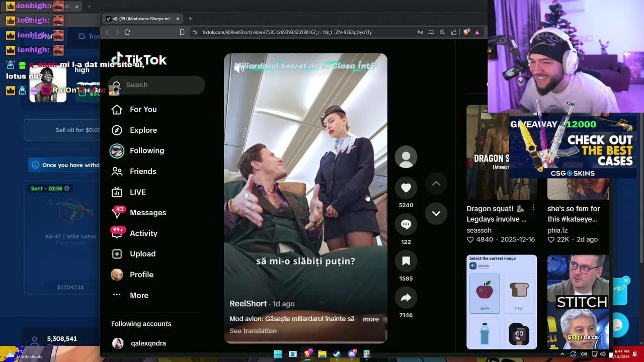Bookmark the video using the favorites icon
This screenshot has height=362, width=644.
coord(406,261)
